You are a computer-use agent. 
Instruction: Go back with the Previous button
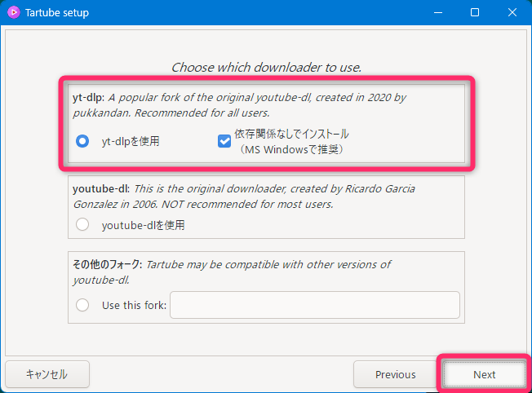coord(395,374)
